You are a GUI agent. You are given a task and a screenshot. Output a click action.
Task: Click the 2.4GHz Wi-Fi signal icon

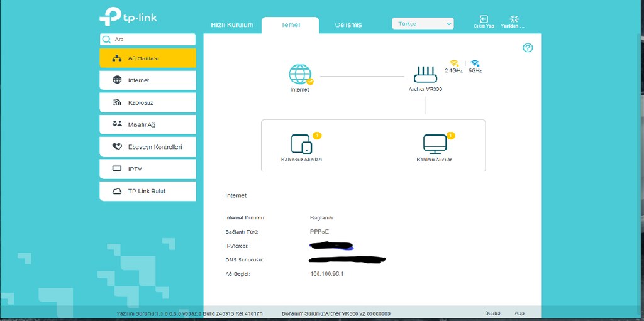point(454,63)
